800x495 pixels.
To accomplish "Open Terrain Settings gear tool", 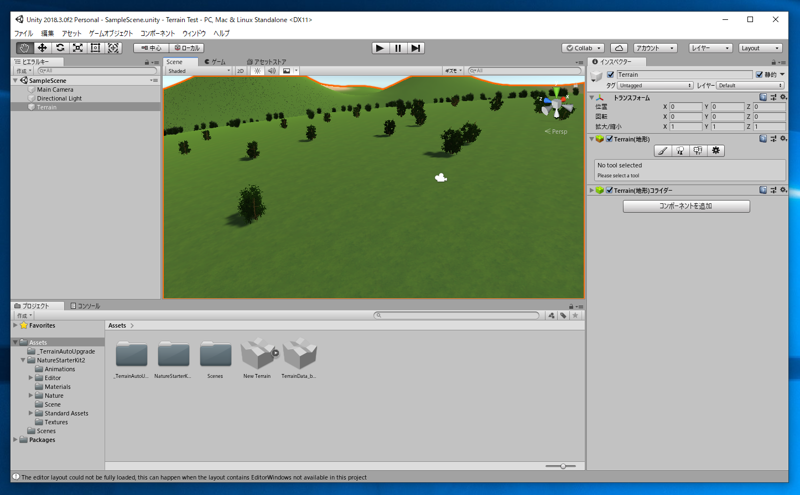I will (x=716, y=151).
